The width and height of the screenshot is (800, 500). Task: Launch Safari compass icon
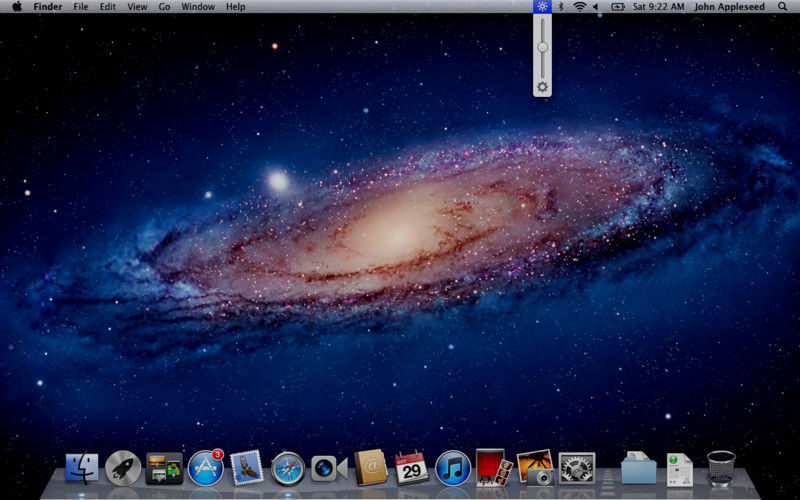288,467
